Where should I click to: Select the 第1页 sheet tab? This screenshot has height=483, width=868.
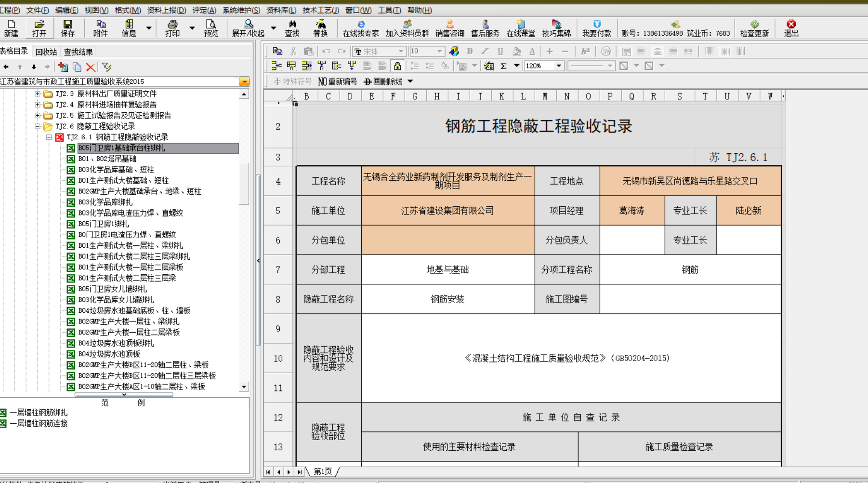[323, 471]
